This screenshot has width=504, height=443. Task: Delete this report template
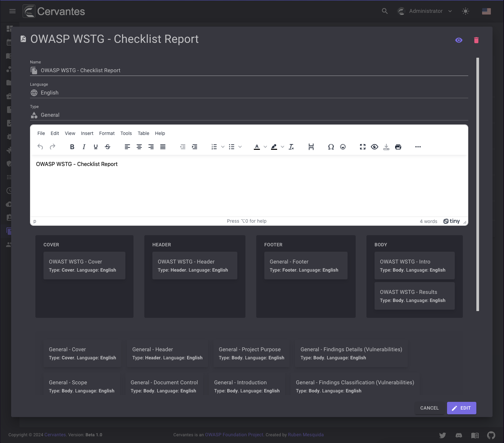tap(476, 40)
